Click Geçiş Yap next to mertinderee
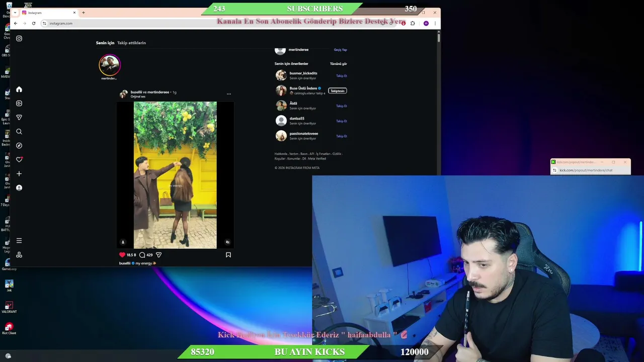 point(340,50)
